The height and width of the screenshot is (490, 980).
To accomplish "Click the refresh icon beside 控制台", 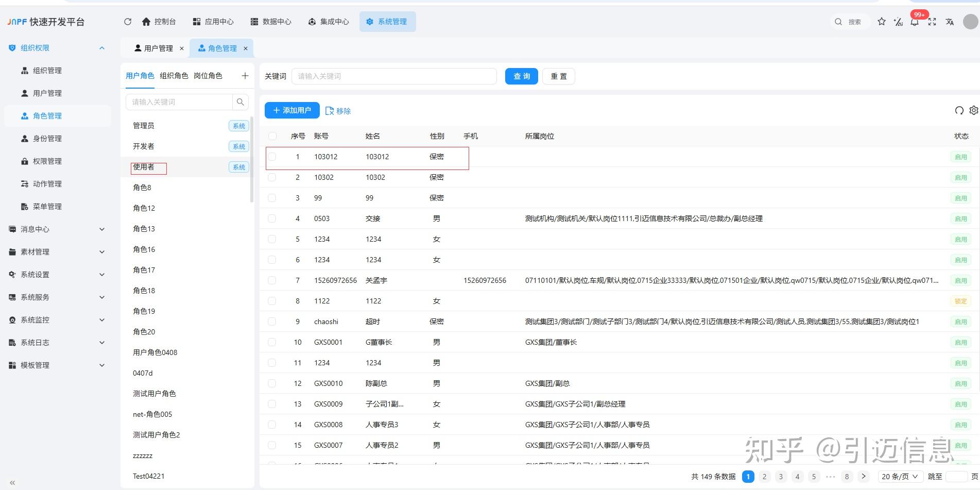I will point(128,22).
